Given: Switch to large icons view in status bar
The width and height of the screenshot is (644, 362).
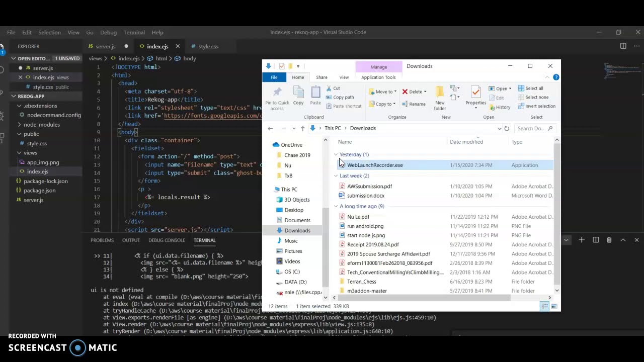Looking at the screenshot, I should pyautogui.click(x=554, y=306).
